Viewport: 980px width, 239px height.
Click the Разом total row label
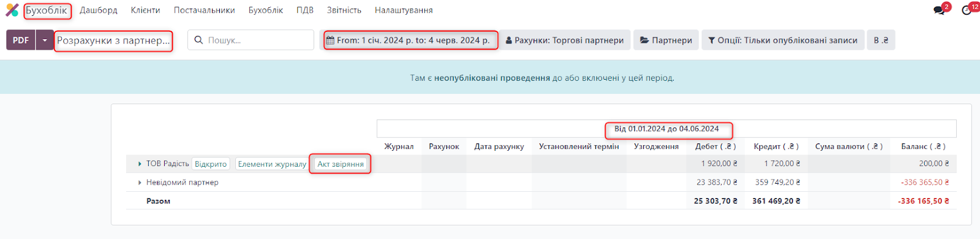(x=158, y=201)
